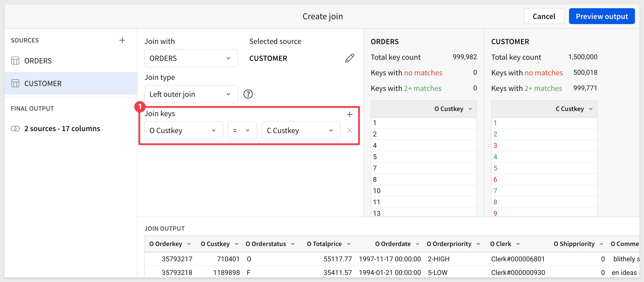Image resolution: width=644 pixels, height=282 pixels.
Task: Select red key value 3 in CUSTOMER list
Action: (544, 146)
